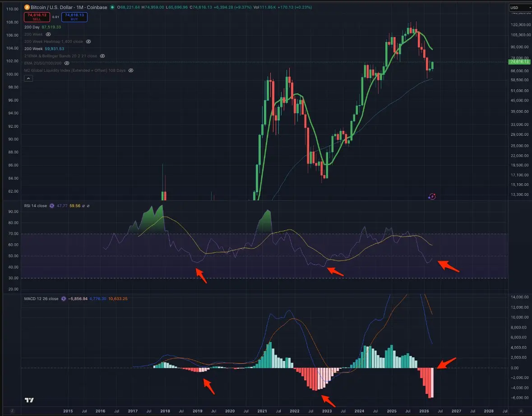This screenshot has width=532, height=416.
Task: Click the 2026 label on the time axis
Action: pos(424,411)
